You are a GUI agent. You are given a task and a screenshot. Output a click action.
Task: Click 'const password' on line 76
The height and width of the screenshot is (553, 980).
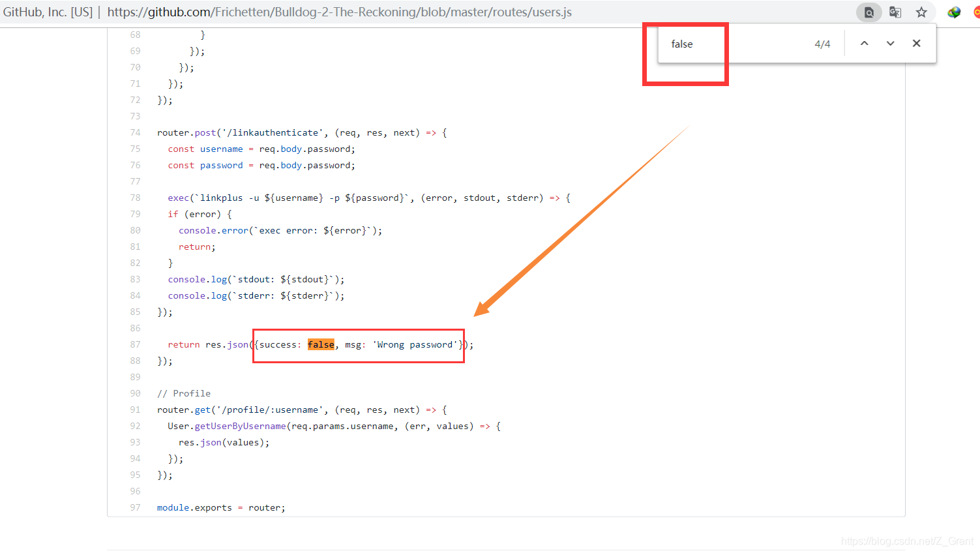tap(205, 165)
